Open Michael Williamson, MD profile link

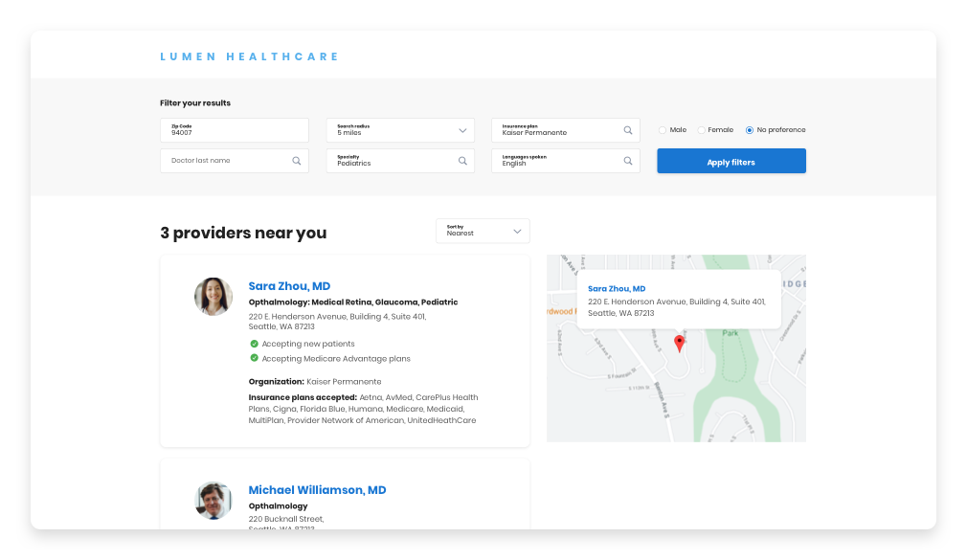tap(317, 490)
